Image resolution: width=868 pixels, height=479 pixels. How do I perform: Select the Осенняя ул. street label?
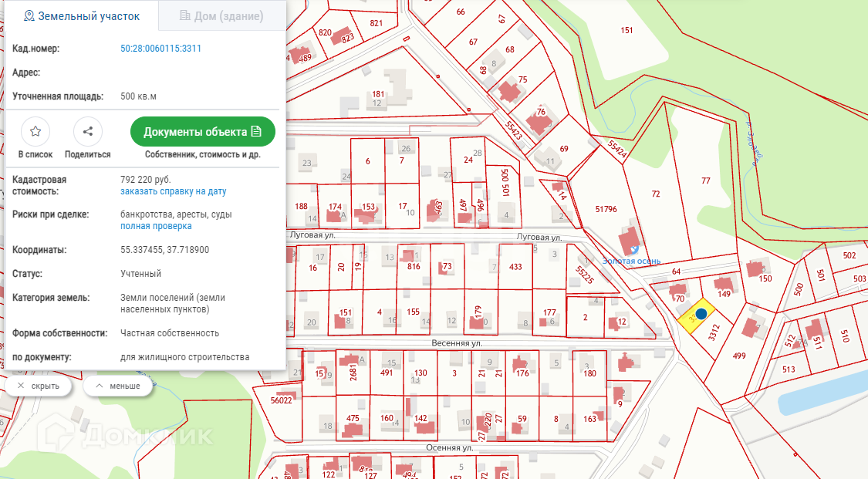click(450, 447)
